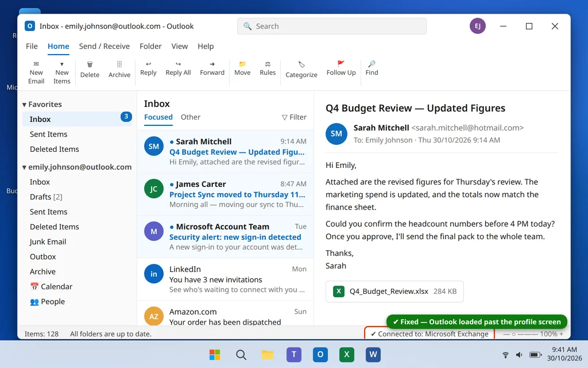Collapse the Favorites group
The image size is (588, 368).
click(24, 105)
